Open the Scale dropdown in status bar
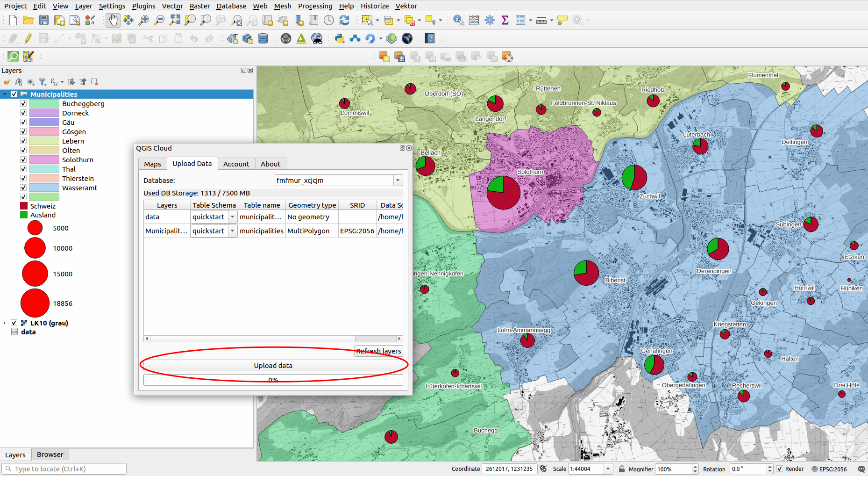Viewport: 868px width, 491px height. (x=608, y=469)
